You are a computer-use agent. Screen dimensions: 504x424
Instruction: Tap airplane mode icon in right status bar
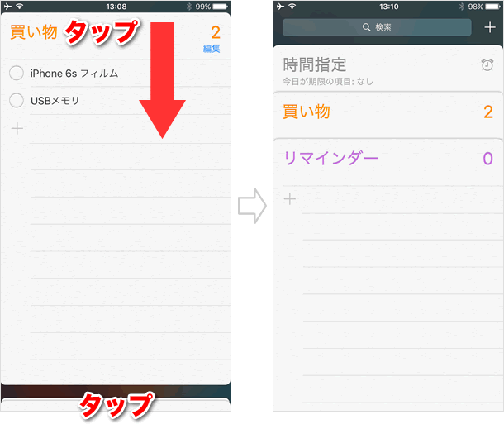tap(280, 6)
